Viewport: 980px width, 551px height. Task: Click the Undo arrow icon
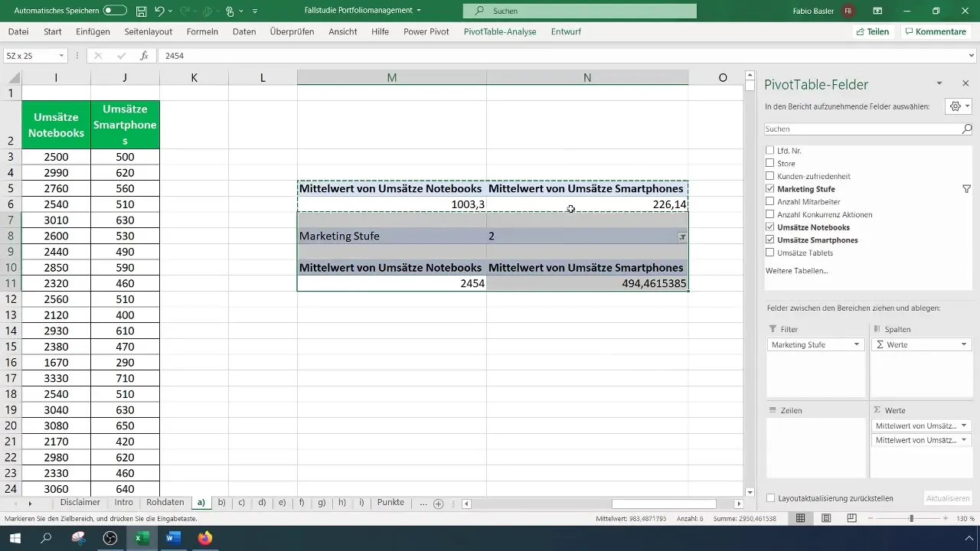159,11
